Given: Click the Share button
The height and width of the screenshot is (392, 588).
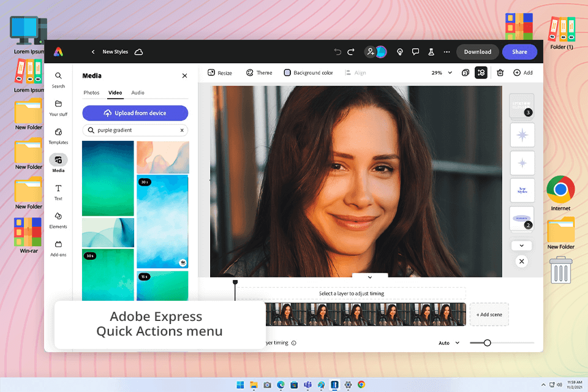Looking at the screenshot, I should (519, 52).
